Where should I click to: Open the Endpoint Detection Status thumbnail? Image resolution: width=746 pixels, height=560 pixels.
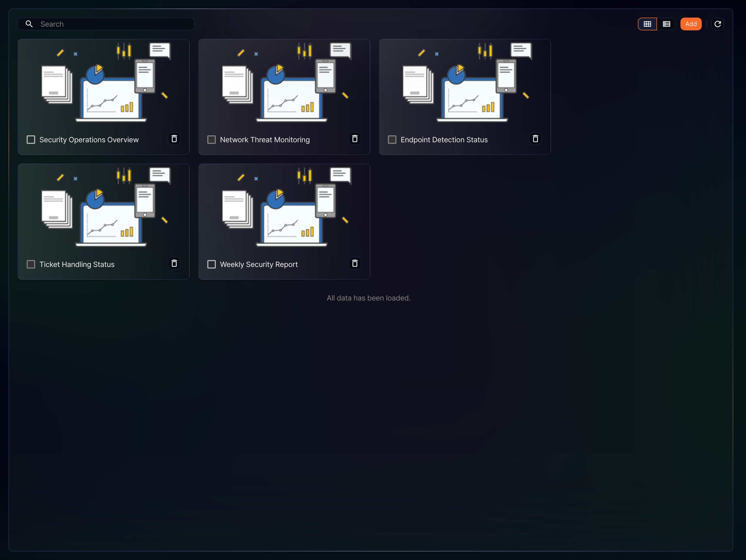click(465, 82)
